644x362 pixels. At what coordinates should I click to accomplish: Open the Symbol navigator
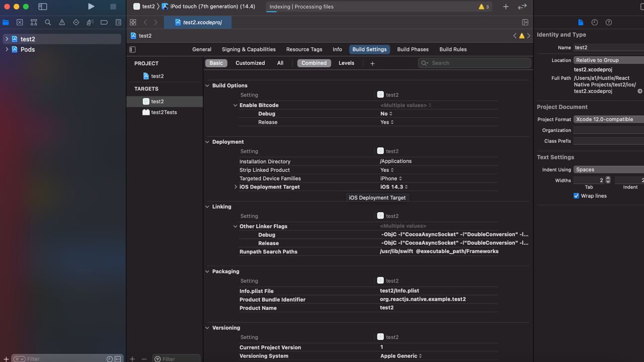pyautogui.click(x=34, y=22)
